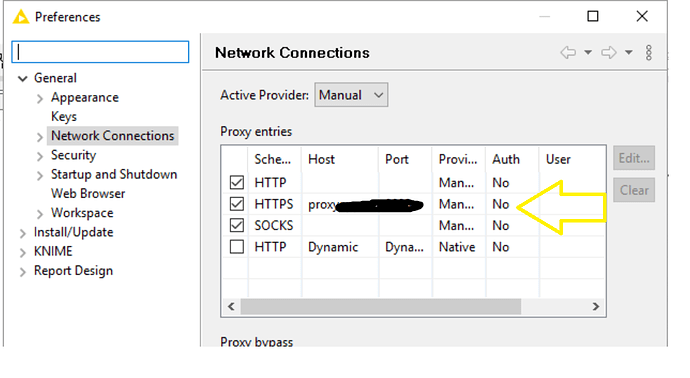Uncheck the SOCKS proxy entry checkbox
Screen dimensions: 690x378
[x=237, y=225]
